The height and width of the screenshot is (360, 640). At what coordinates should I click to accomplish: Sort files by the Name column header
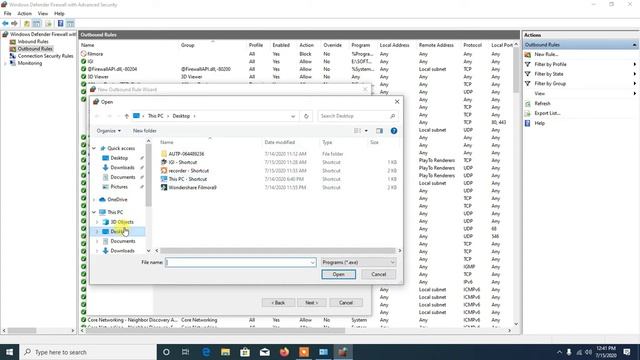point(167,142)
